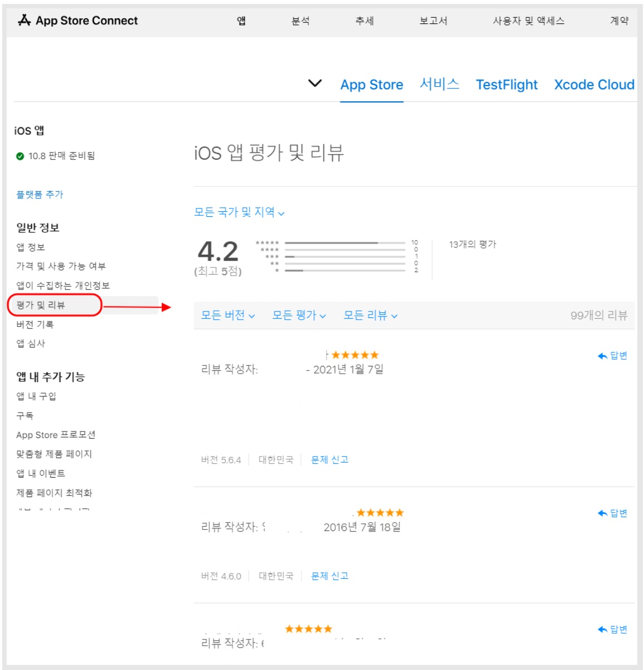Open the 분석 menu item

pyautogui.click(x=300, y=21)
